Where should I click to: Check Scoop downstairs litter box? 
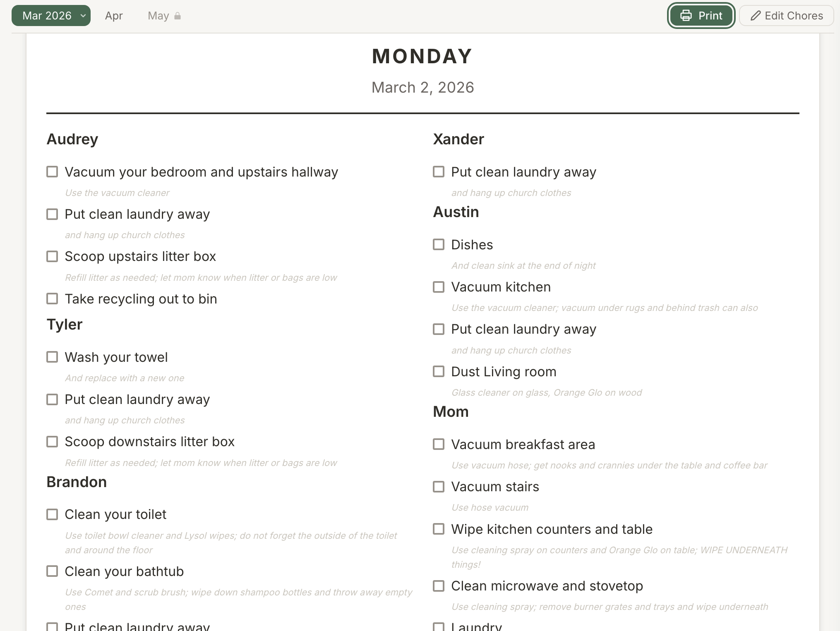[x=52, y=442]
